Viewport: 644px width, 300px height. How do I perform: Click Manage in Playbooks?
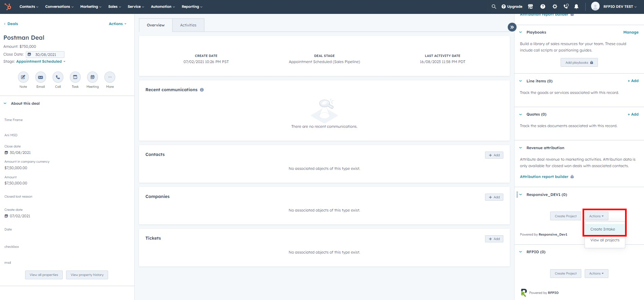[631, 32]
